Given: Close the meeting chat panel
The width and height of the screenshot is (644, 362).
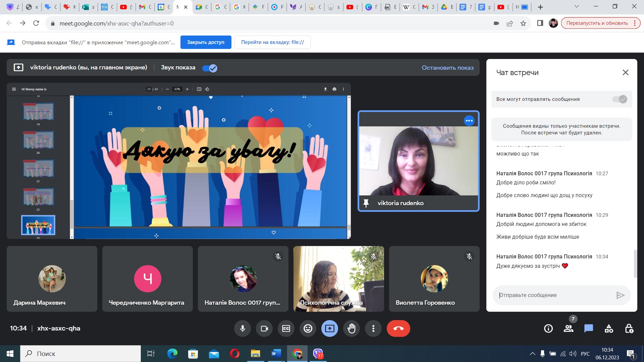Looking at the screenshot, I should (626, 72).
